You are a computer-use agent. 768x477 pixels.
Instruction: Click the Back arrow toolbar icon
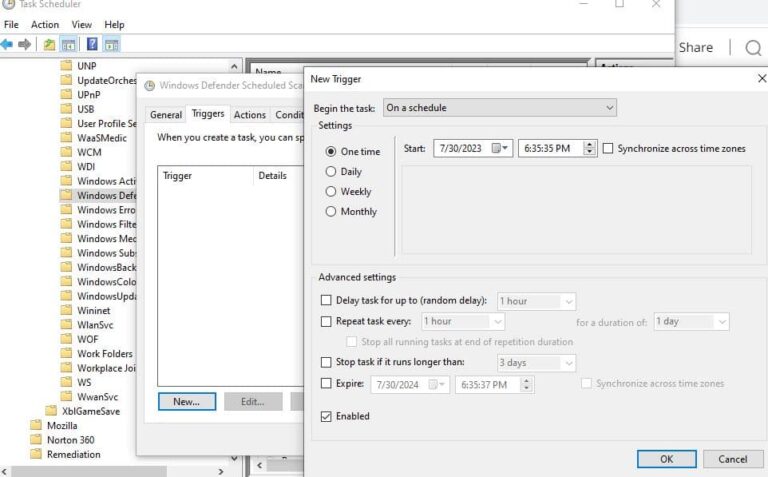(x=7, y=44)
